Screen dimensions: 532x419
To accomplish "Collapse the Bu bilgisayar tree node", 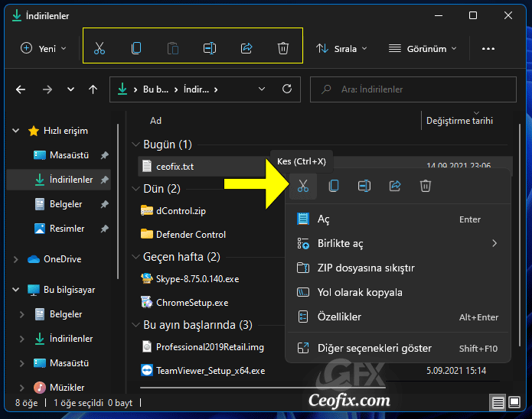I will pyautogui.click(x=15, y=290).
